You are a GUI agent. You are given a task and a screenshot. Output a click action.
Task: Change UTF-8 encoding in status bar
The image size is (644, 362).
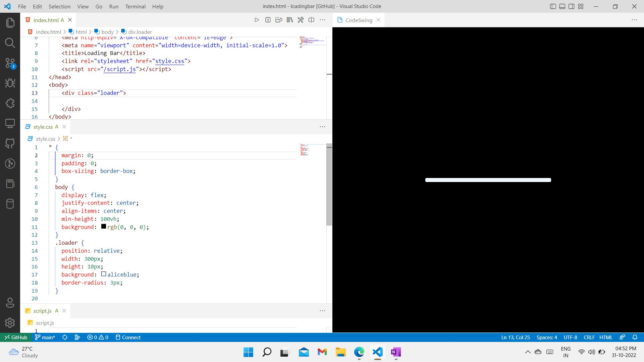coord(571,338)
